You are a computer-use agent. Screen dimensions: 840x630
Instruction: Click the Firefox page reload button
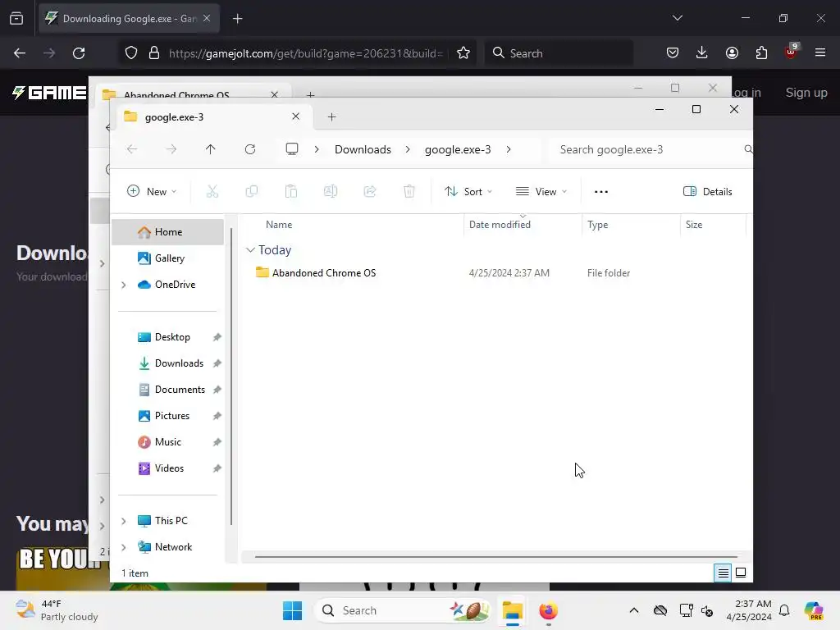tap(79, 53)
